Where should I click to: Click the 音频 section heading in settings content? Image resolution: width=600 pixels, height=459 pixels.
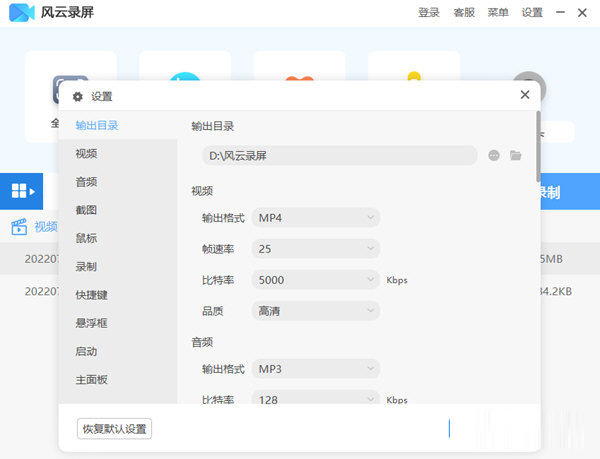202,342
